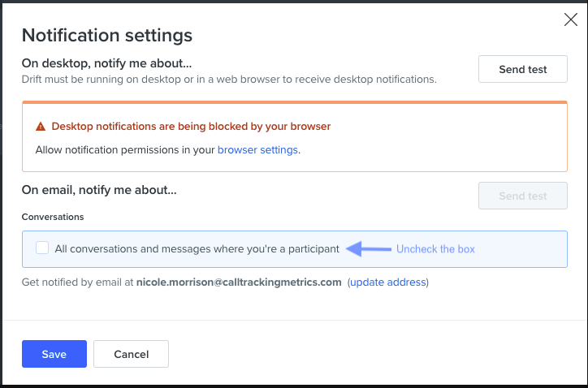Click the 'Desktop notifications are being blocked' warning
Viewport: 588px width, 388px height.
(191, 127)
